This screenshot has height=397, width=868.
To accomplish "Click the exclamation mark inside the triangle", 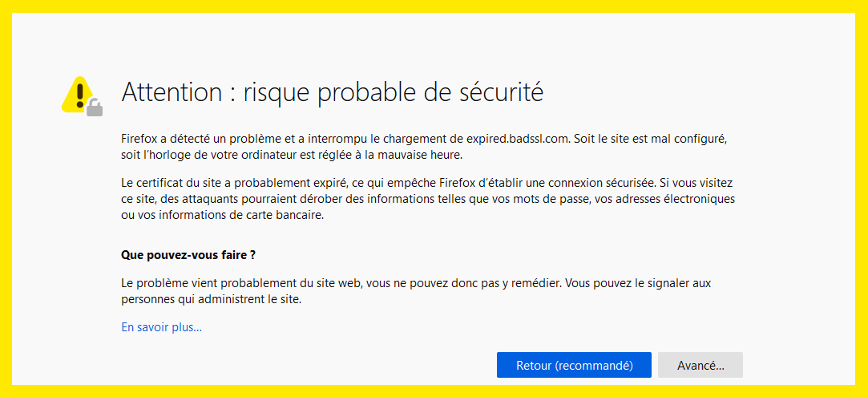I will (x=79, y=95).
